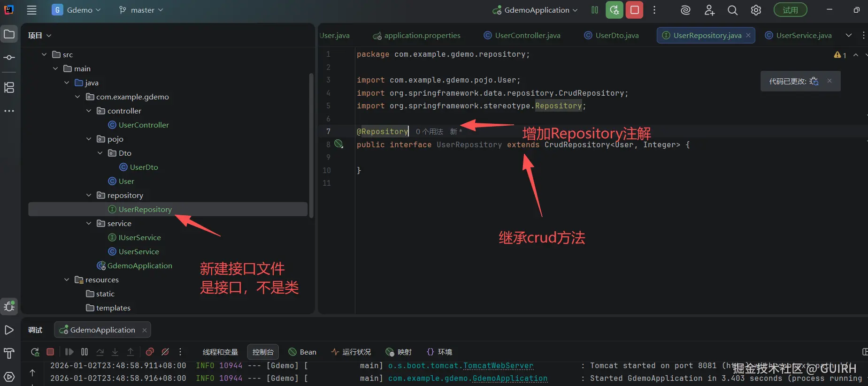Screen dimensions: 868x386
Task: Rerun debug in the debug panel toolbar
Action: coord(35,352)
